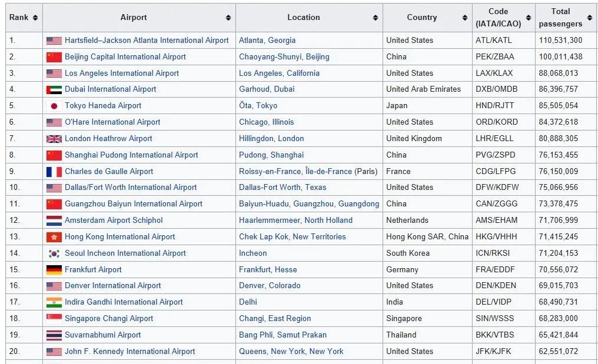The image size is (598, 364).
Task: Click the South Korea flag beside Seoul Incheon
Action: [54, 254]
